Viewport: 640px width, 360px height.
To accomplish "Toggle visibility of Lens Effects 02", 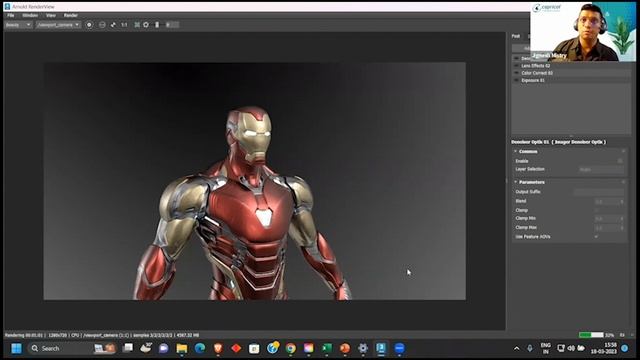I will 516,66.
